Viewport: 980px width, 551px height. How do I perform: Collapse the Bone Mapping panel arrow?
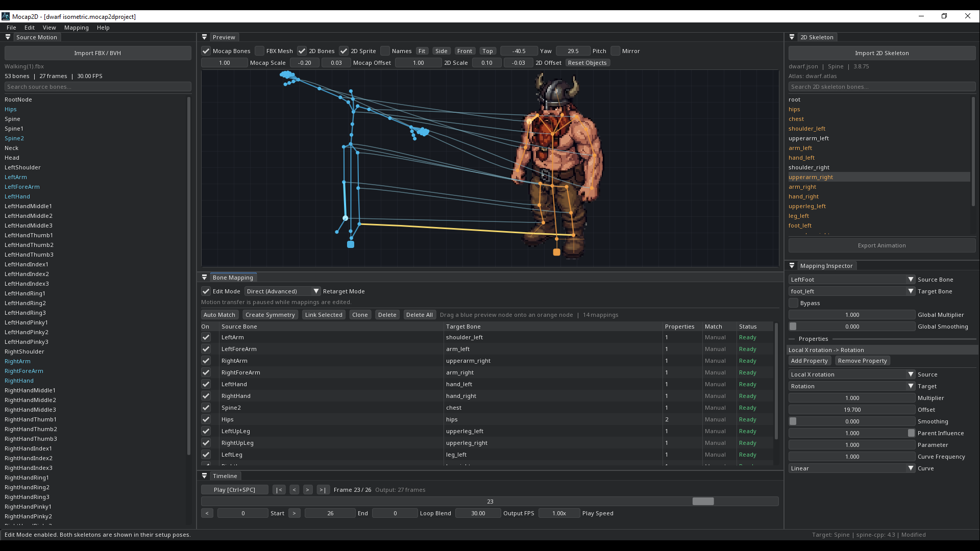[x=204, y=278]
